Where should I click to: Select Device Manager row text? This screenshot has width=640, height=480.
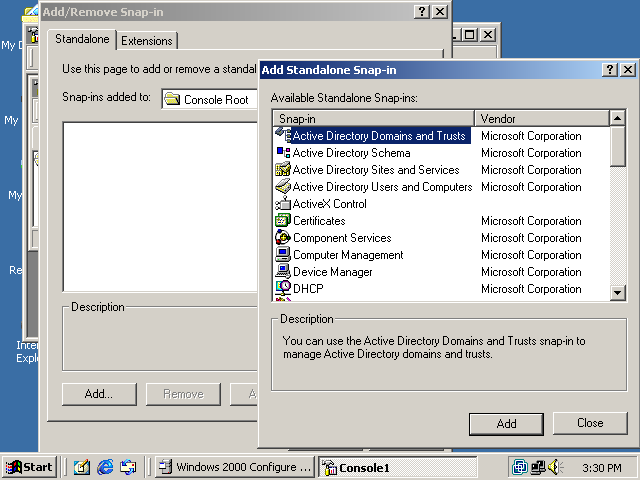point(333,272)
